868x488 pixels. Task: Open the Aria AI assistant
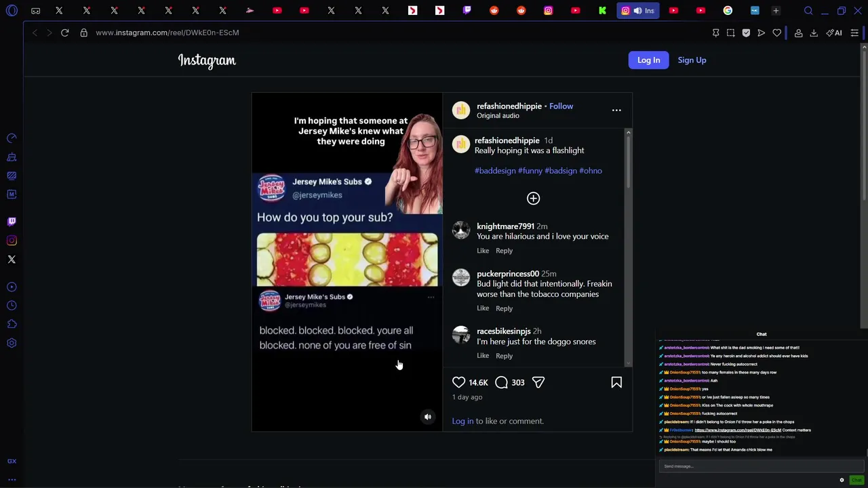pyautogui.click(x=834, y=33)
